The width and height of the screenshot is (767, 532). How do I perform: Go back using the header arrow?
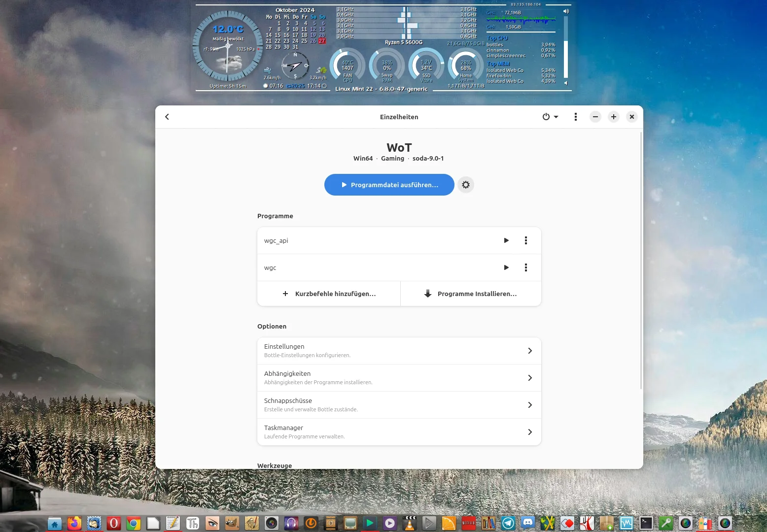click(167, 117)
